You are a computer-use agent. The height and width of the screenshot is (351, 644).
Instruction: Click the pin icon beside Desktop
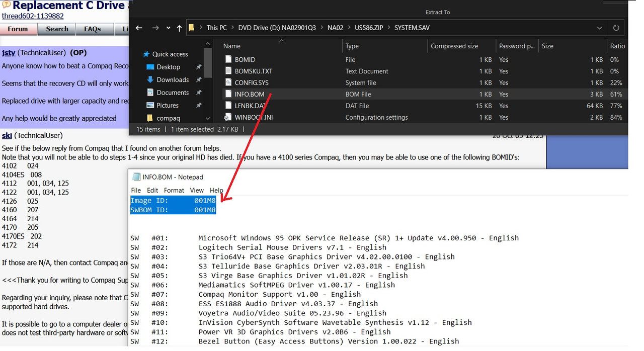tap(199, 67)
